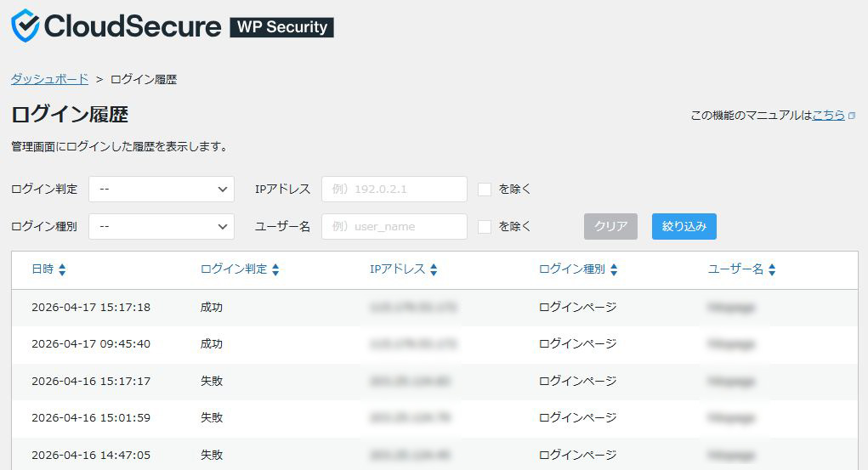Click ログインページ in the 14:47:05 row
Viewport: 868px width, 470px height.
coord(577,455)
